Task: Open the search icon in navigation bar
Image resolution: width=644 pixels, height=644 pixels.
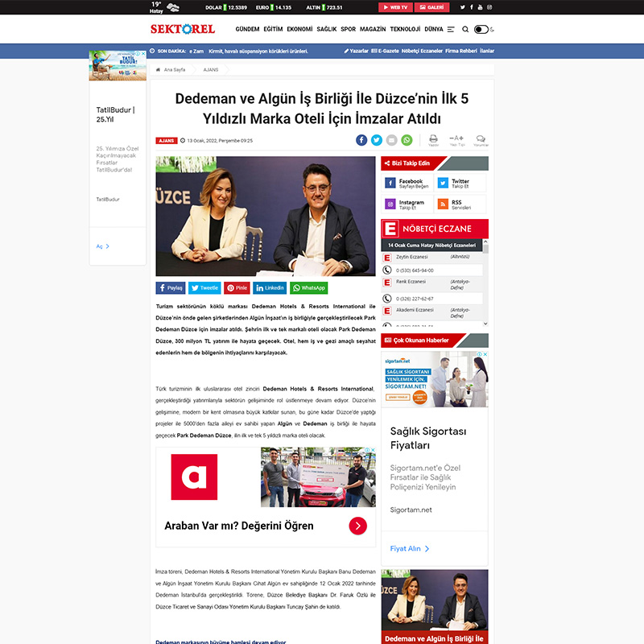Action: [x=465, y=29]
